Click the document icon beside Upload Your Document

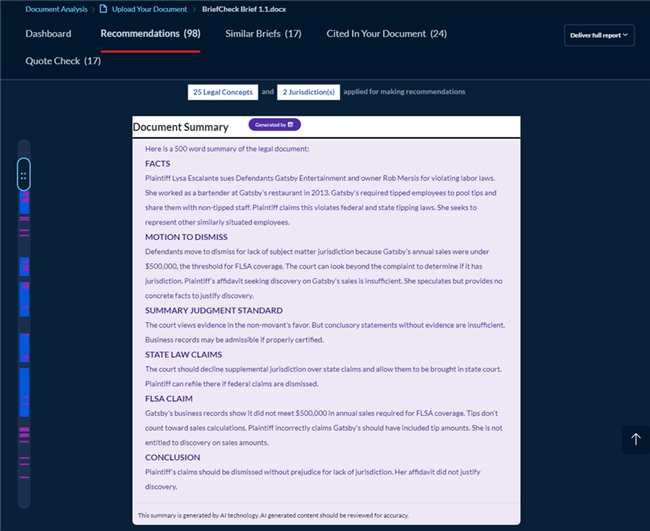(103, 9)
